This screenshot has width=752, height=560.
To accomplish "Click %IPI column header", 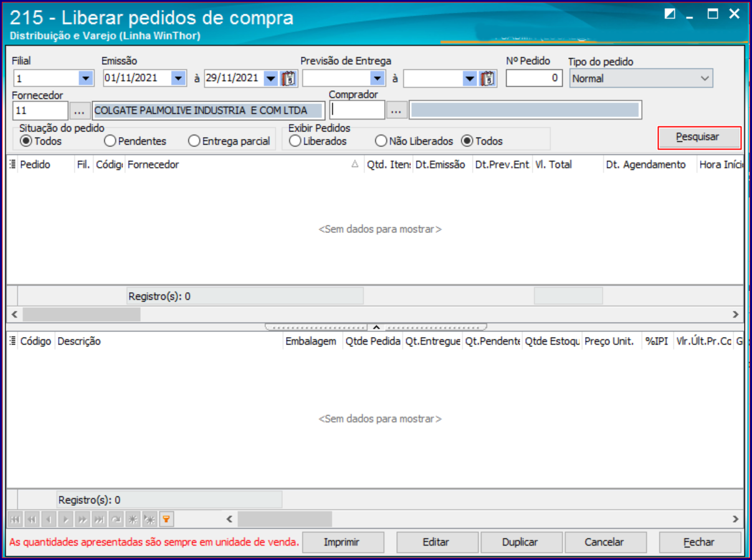I will [657, 341].
